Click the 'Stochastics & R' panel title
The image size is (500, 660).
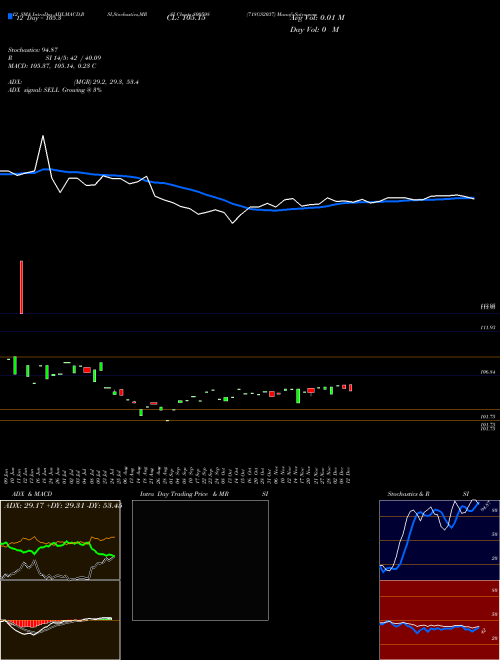coord(409,494)
